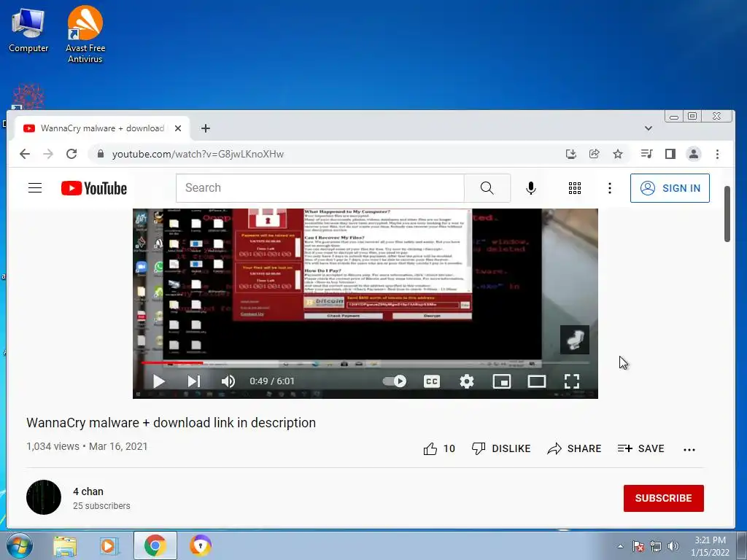Open Windows Explorer from the taskbar

click(x=65, y=545)
